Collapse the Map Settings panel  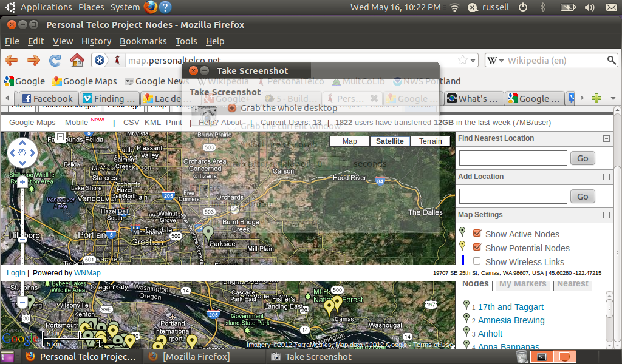coord(606,215)
